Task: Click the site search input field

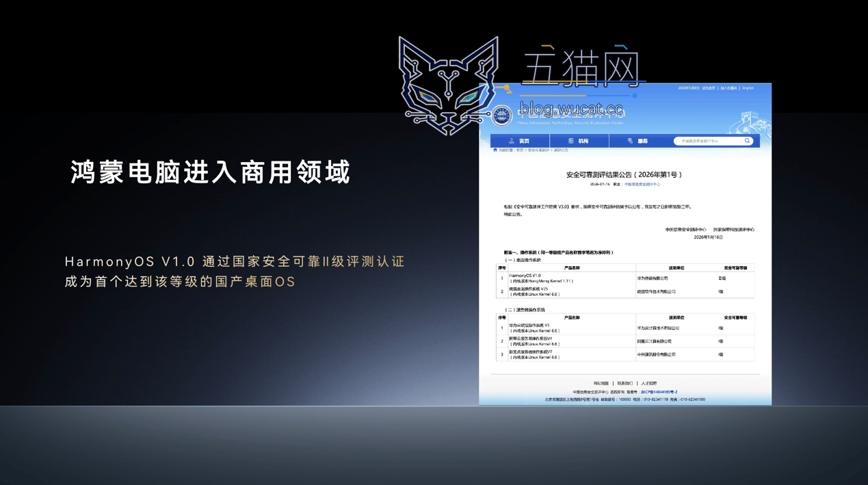Action: pos(713,141)
